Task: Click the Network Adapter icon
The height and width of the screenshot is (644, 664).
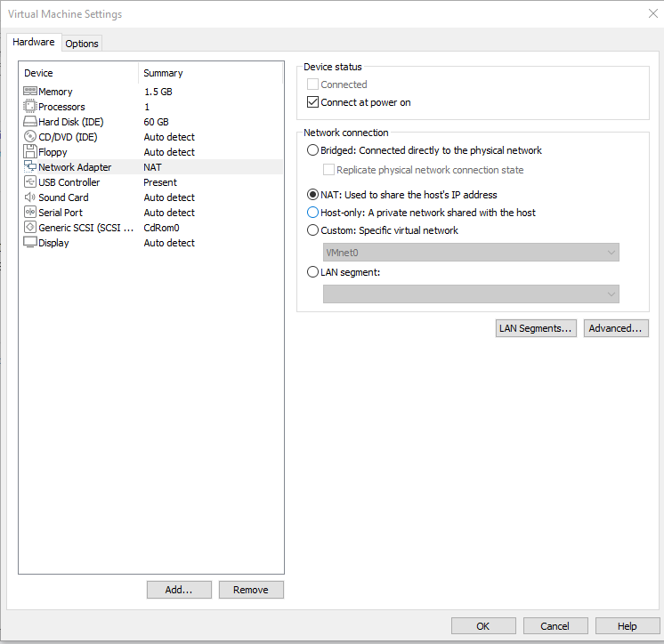Action: tap(30, 166)
